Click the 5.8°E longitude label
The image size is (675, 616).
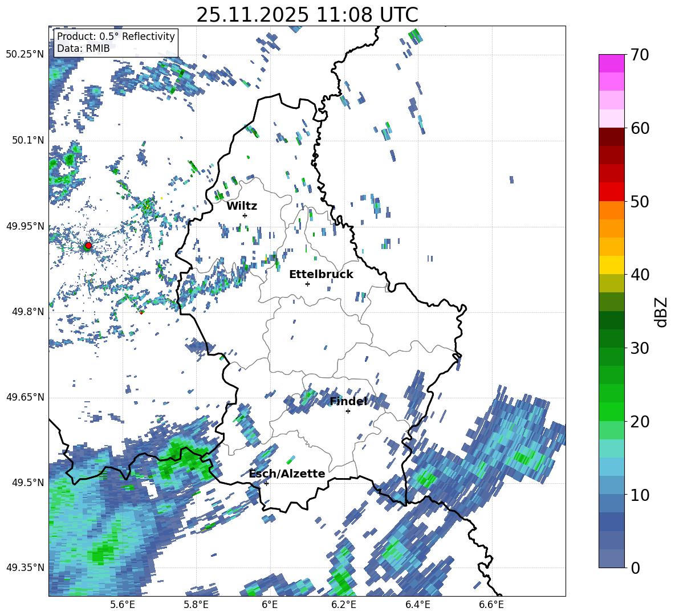click(x=196, y=605)
